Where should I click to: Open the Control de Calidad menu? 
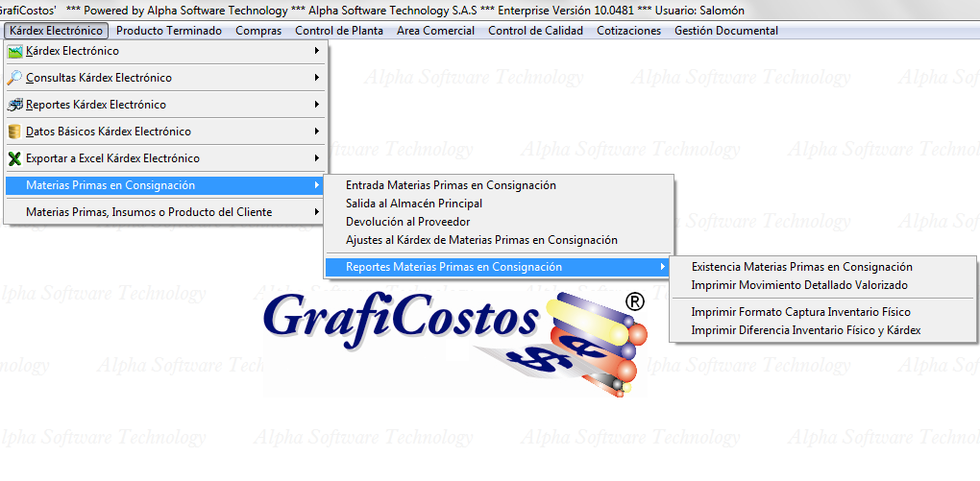[x=535, y=31]
